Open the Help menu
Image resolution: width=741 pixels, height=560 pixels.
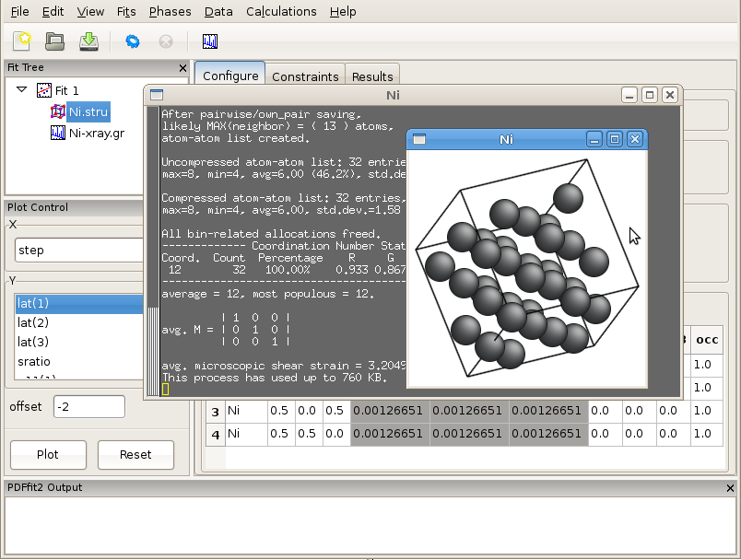pyautogui.click(x=343, y=11)
